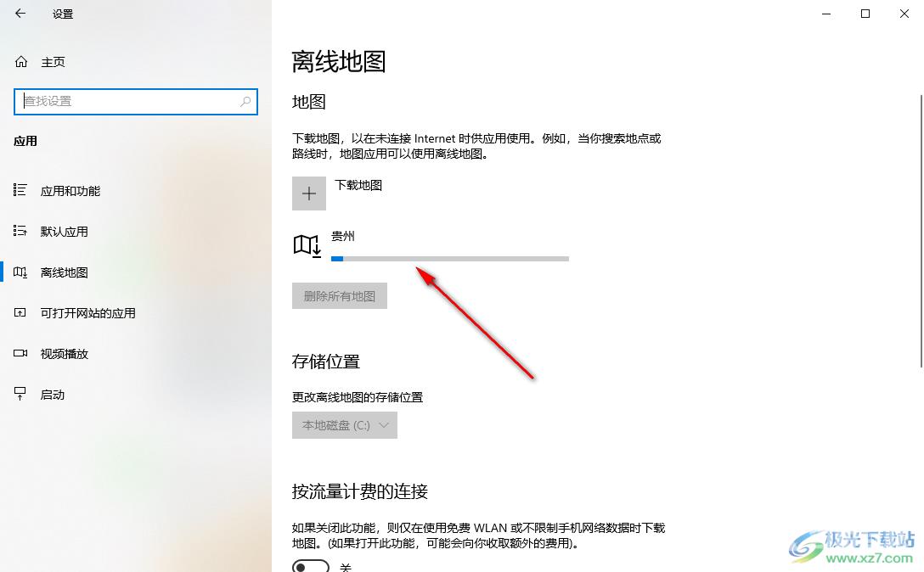The height and width of the screenshot is (572, 924).
Task: Click the 应用和功能 list icon
Action: tap(20, 190)
